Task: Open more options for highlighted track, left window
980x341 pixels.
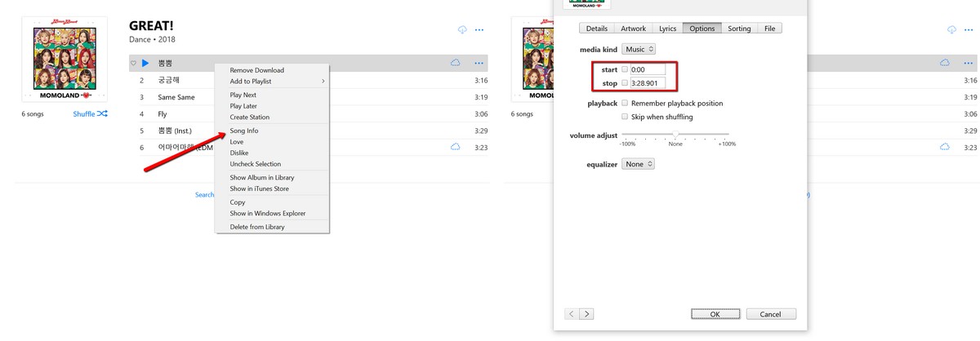Action: [479, 63]
